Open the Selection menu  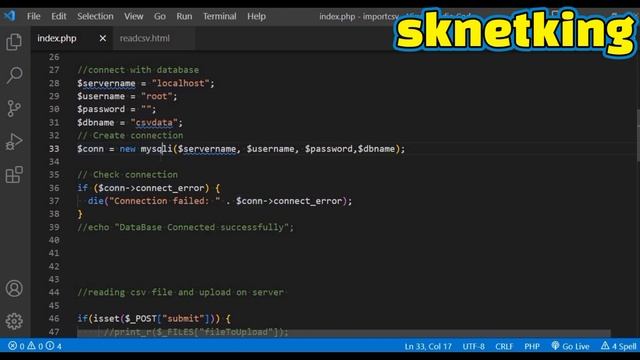pyautogui.click(x=95, y=16)
